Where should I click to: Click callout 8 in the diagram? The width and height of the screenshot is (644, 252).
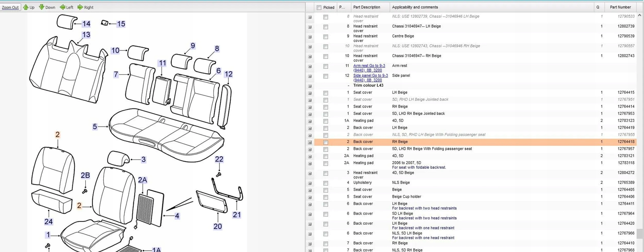tap(217, 49)
